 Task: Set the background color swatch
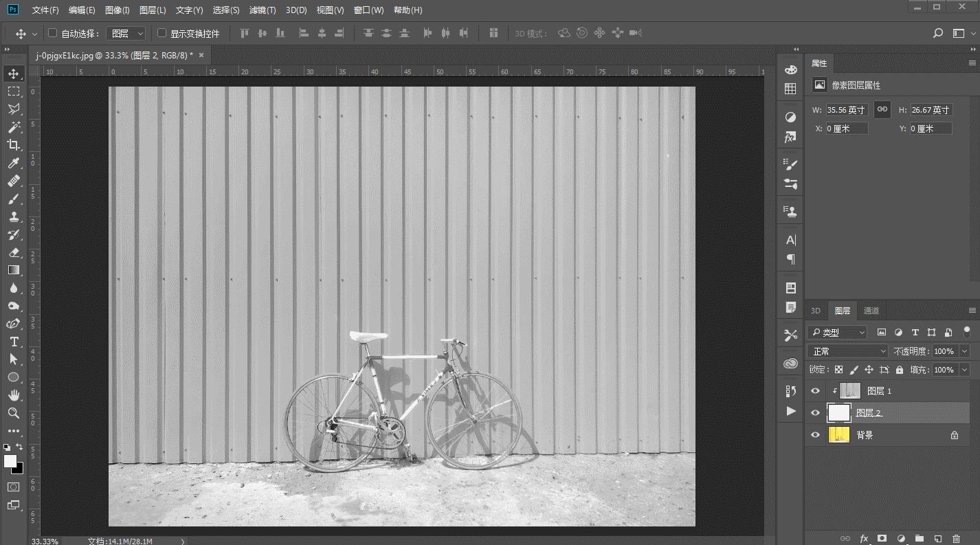(x=19, y=469)
